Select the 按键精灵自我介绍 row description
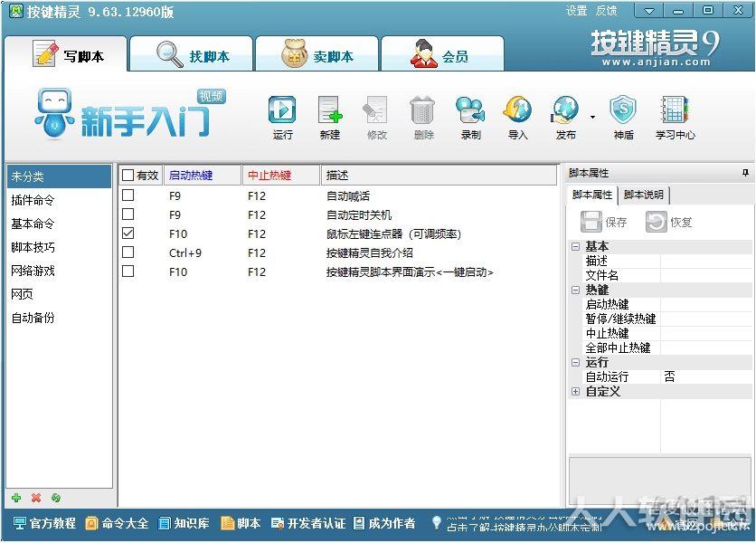The image size is (756, 543). click(369, 252)
